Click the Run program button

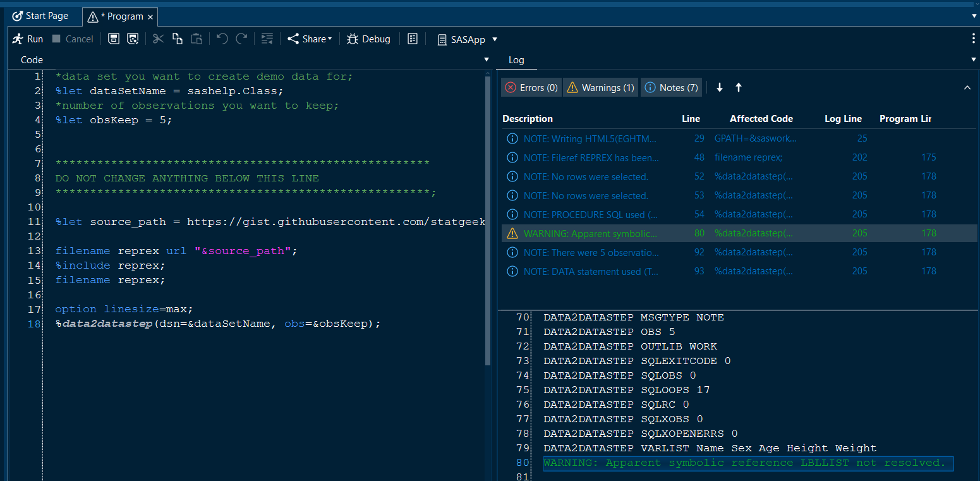click(28, 39)
